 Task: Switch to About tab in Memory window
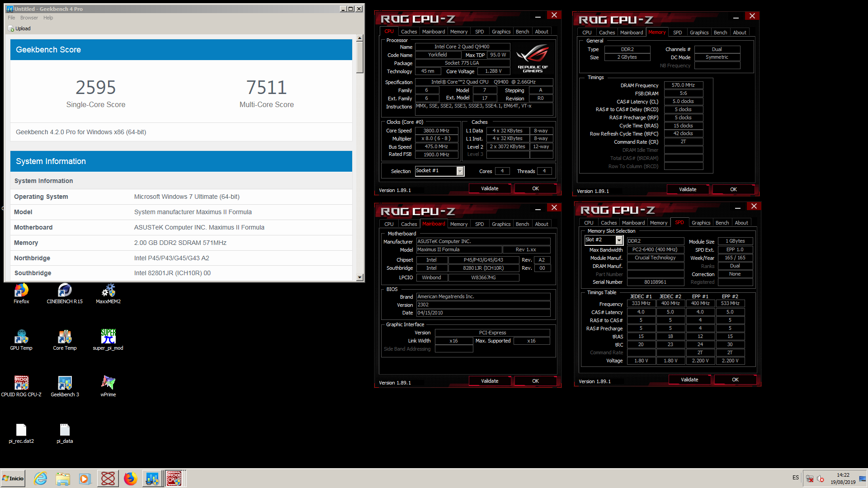pyautogui.click(x=740, y=33)
